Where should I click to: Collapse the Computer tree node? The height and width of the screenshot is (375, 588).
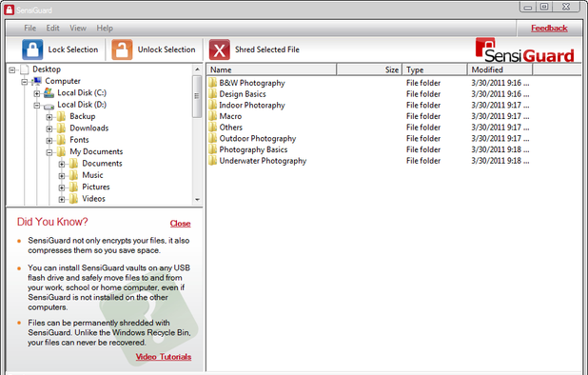(25, 82)
